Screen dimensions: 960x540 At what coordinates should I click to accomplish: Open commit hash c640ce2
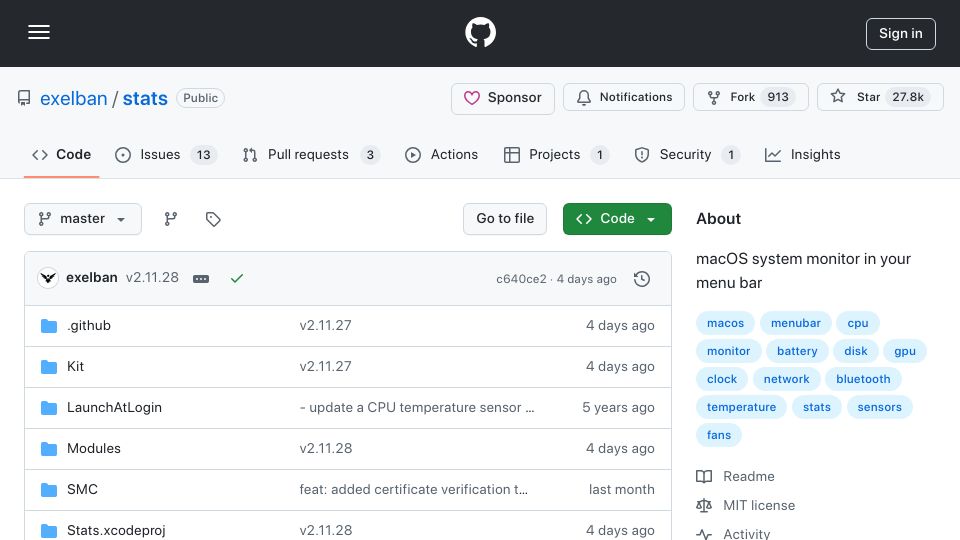click(521, 279)
